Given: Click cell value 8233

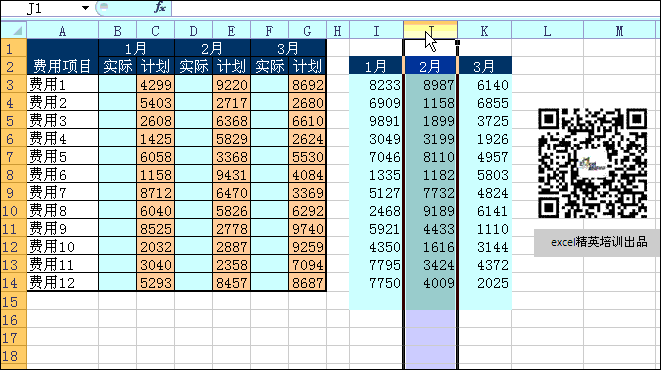Looking at the screenshot, I should click(376, 85).
